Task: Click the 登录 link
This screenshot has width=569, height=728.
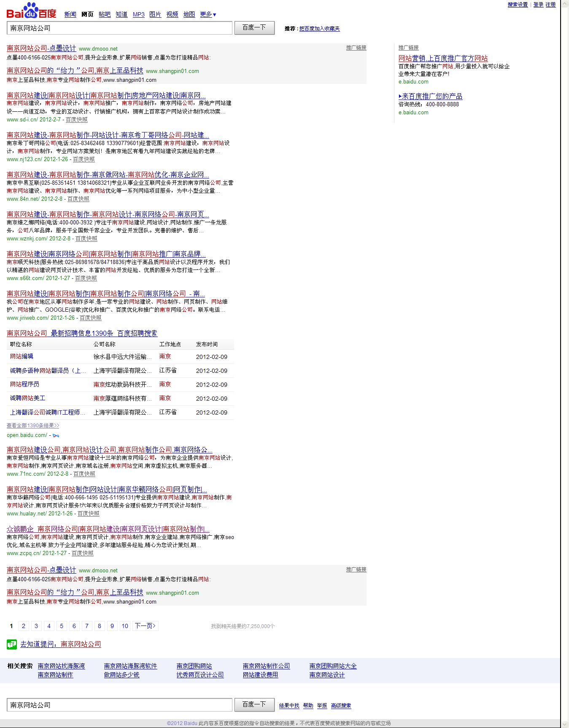Action: pos(538,5)
